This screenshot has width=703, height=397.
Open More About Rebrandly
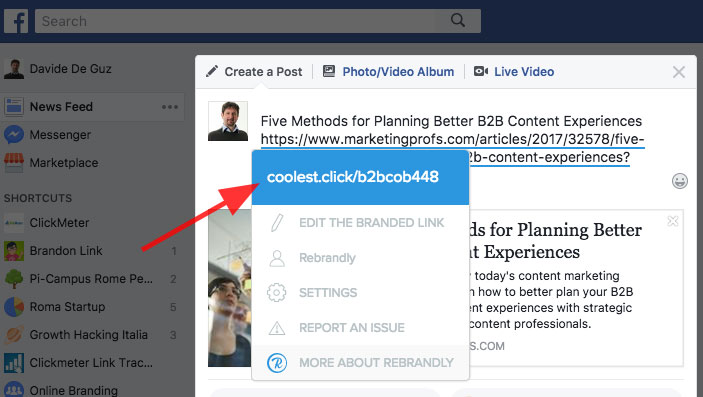(x=377, y=362)
